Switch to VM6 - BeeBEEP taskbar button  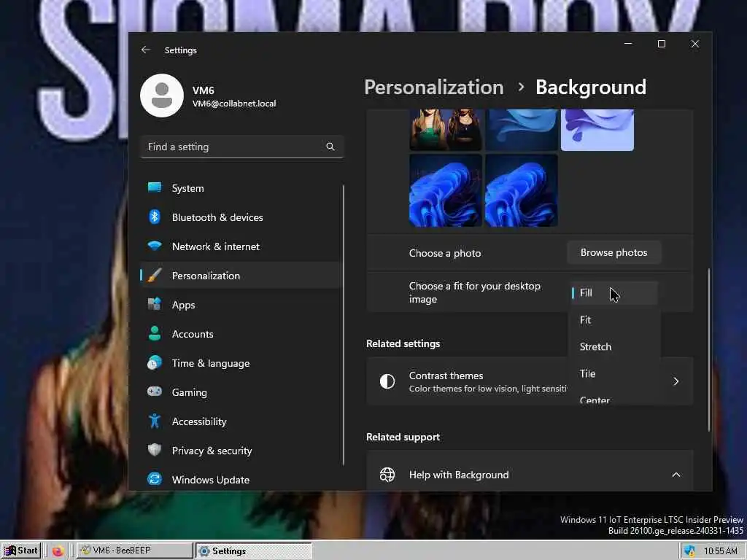(x=135, y=551)
